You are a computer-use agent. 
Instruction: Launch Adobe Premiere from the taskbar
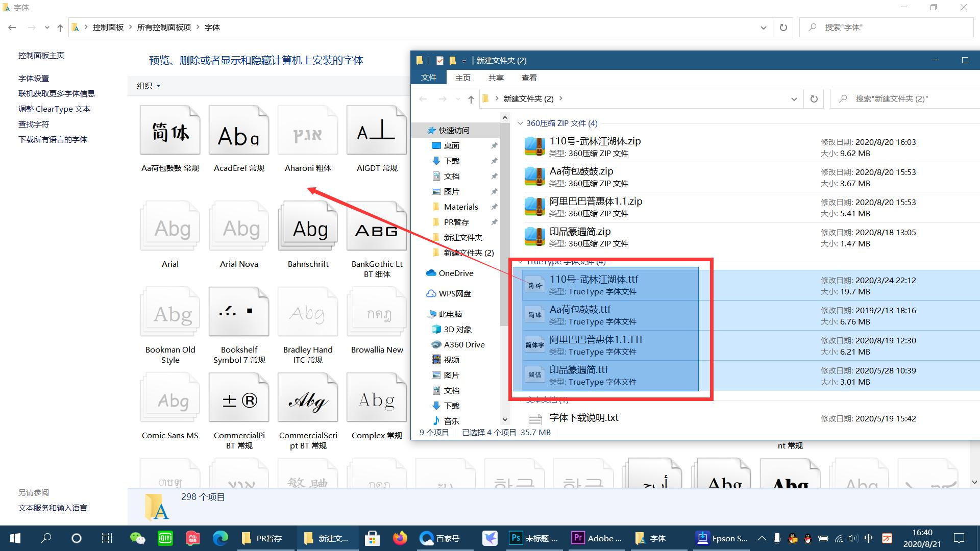(x=577, y=538)
